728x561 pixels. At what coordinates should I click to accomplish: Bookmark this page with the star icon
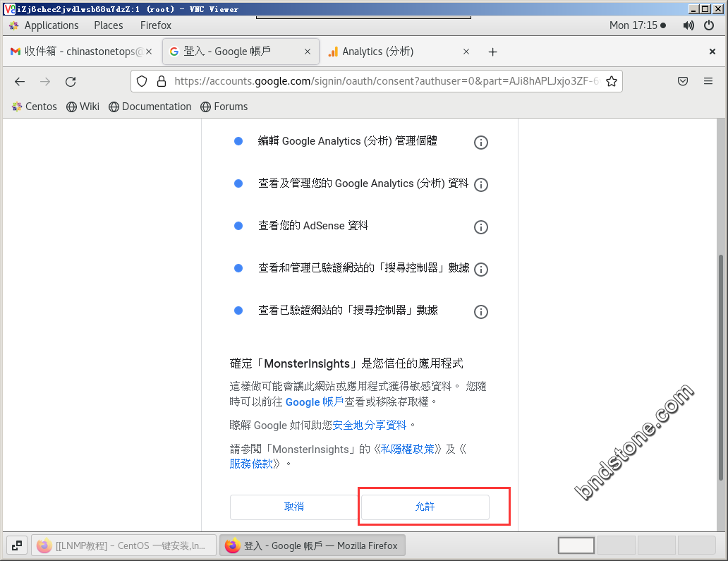click(612, 81)
